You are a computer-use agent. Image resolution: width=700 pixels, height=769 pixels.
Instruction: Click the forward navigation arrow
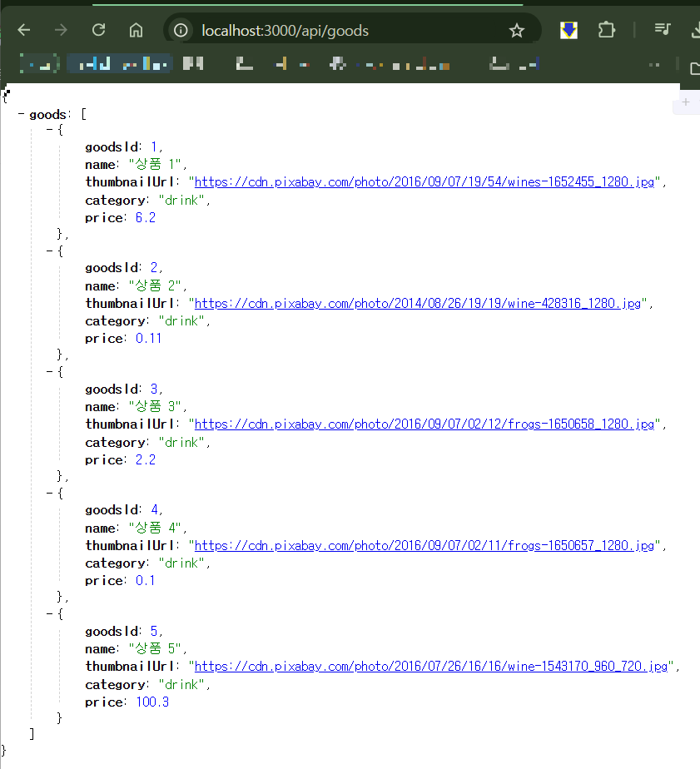coord(61,31)
